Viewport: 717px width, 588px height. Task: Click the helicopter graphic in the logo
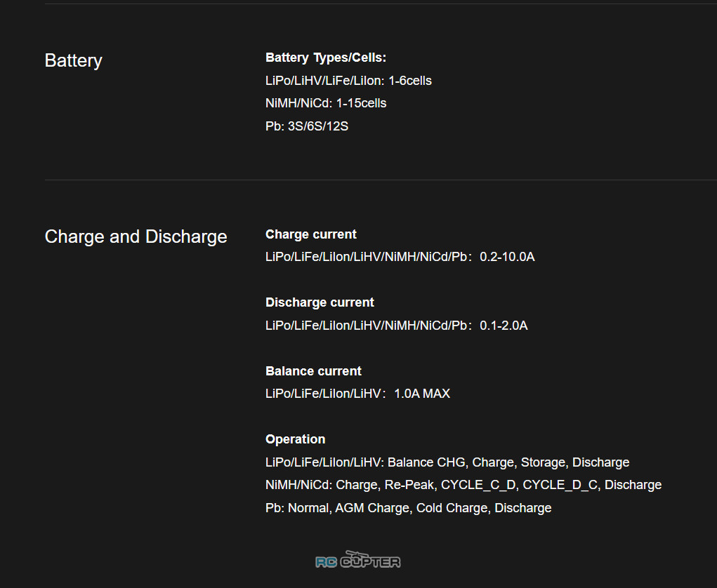[x=357, y=555]
